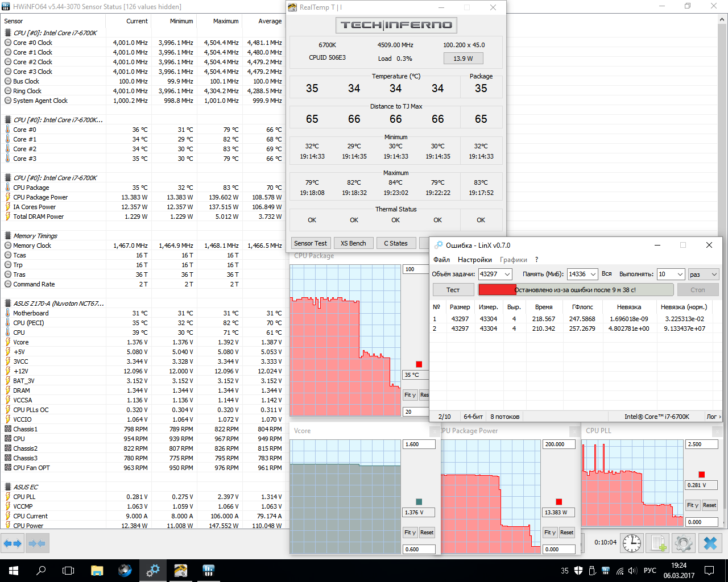Click Reset in the CPU Package Power graph

(x=567, y=533)
